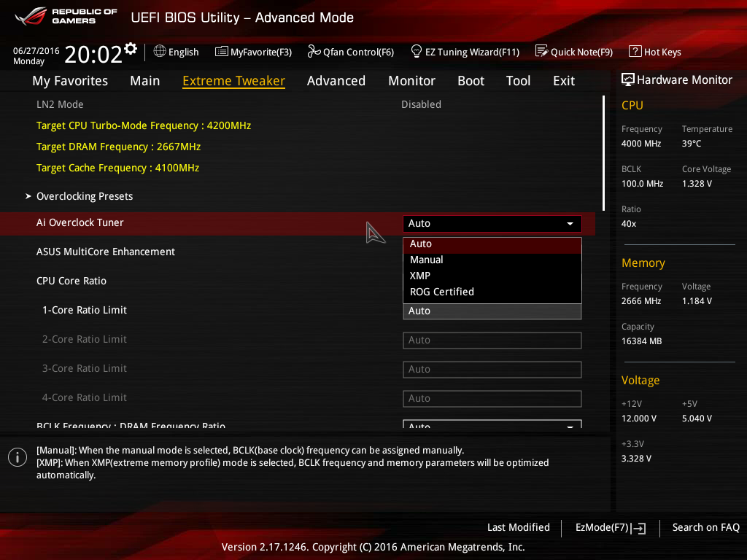Open MyFavorite(F3)

click(x=253, y=52)
